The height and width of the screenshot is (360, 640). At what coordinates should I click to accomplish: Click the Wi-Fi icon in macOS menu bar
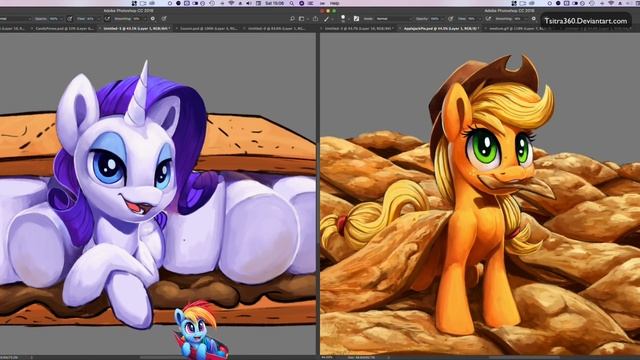(231, 3)
